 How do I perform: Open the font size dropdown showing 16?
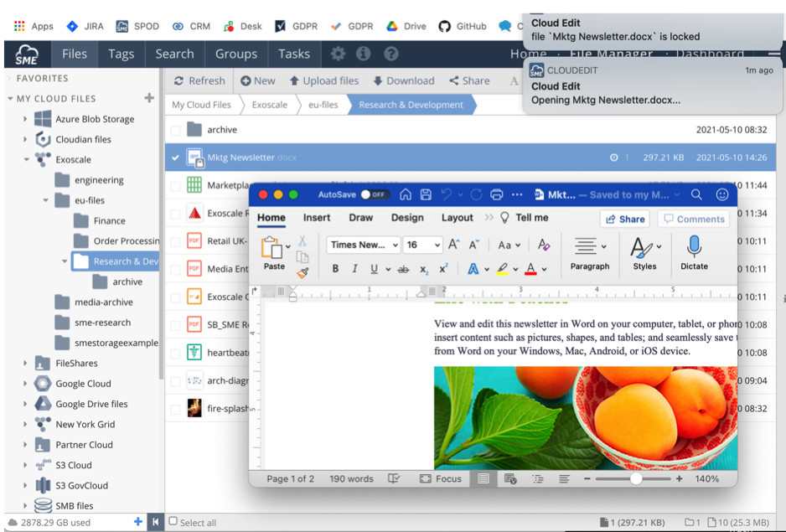point(423,245)
